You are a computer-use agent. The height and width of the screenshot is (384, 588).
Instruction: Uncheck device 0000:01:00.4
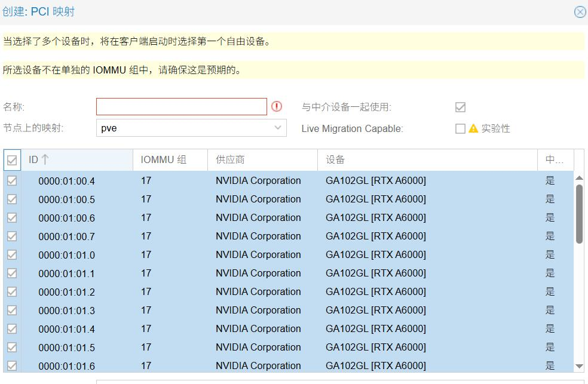point(12,180)
